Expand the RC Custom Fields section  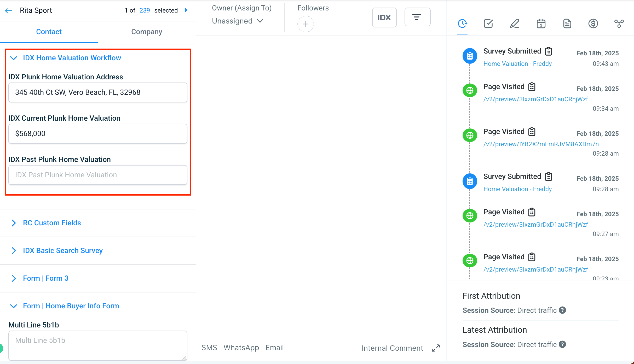click(14, 223)
